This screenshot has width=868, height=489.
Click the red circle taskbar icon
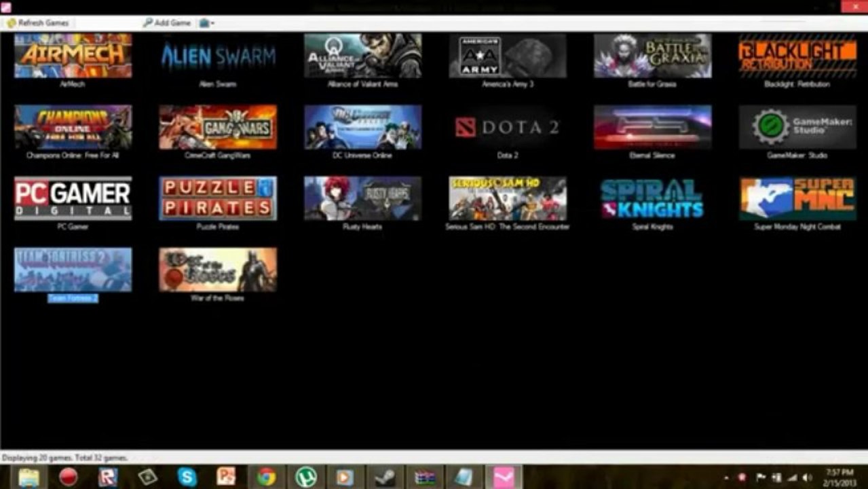tap(68, 477)
